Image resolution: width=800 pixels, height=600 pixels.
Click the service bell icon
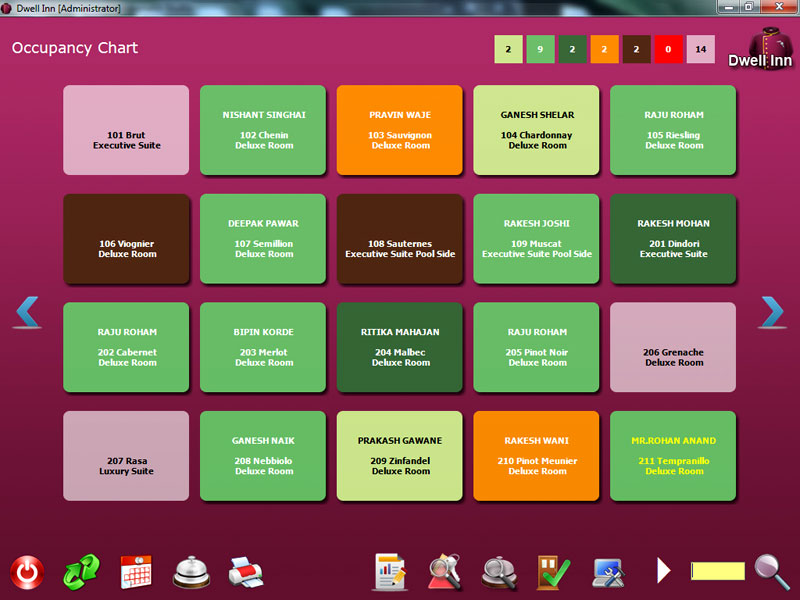[191, 572]
